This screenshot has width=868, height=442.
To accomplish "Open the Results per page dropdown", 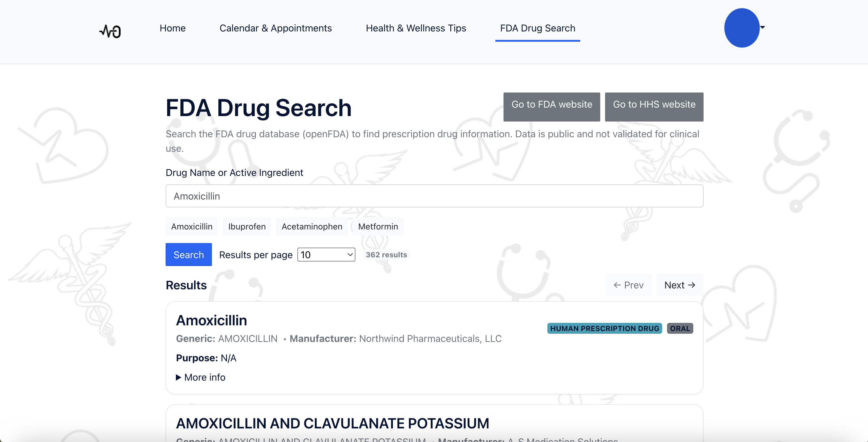I will pyautogui.click(x=326, y=255).
